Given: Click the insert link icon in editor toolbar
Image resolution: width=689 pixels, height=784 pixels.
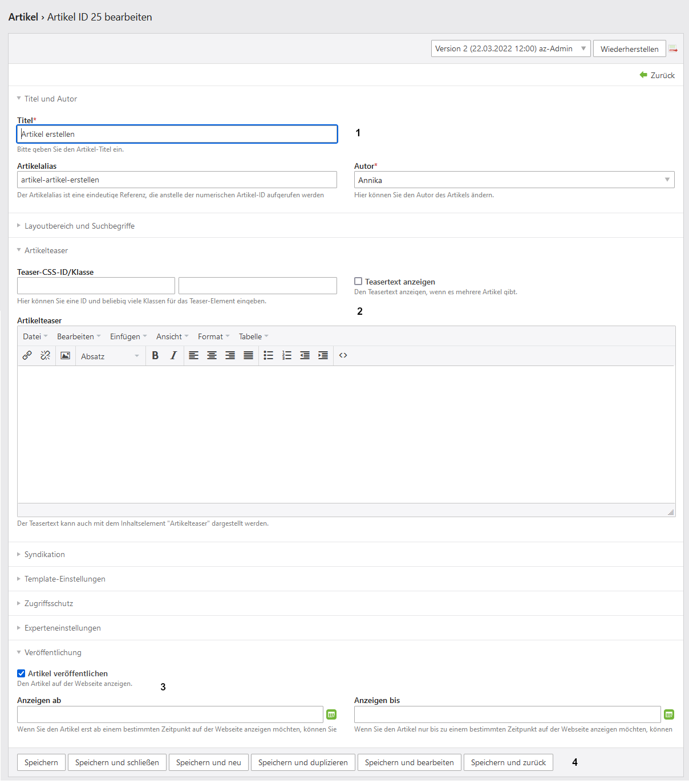Looking at the screenshot, I should (x=27, y=356).
